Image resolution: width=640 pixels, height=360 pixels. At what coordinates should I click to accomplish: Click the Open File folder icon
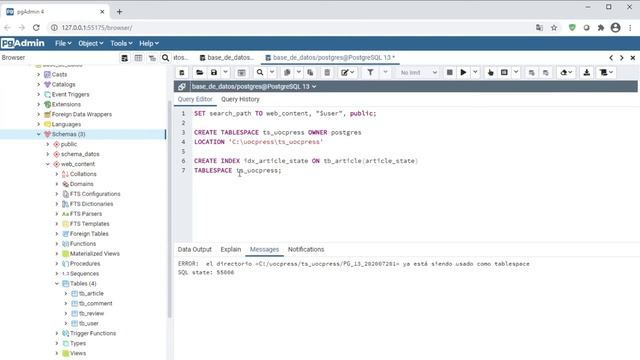(x=199, y=72)
